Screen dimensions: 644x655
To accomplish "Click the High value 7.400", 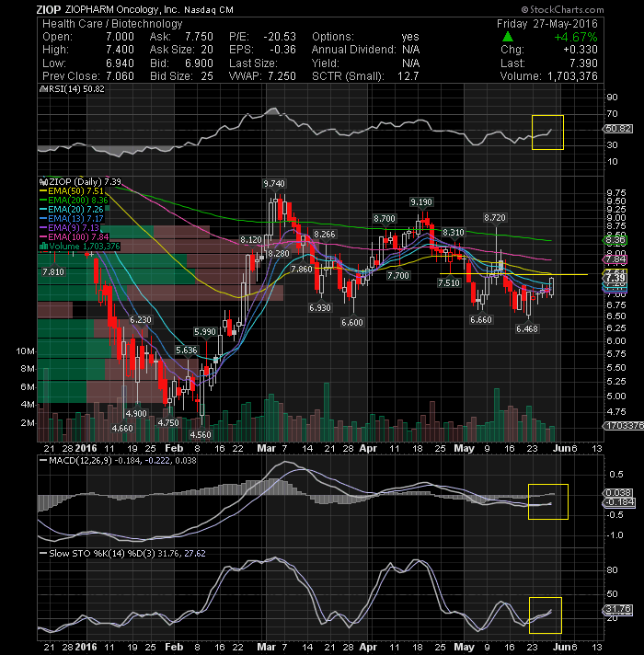I will click(x=120, y=50).
